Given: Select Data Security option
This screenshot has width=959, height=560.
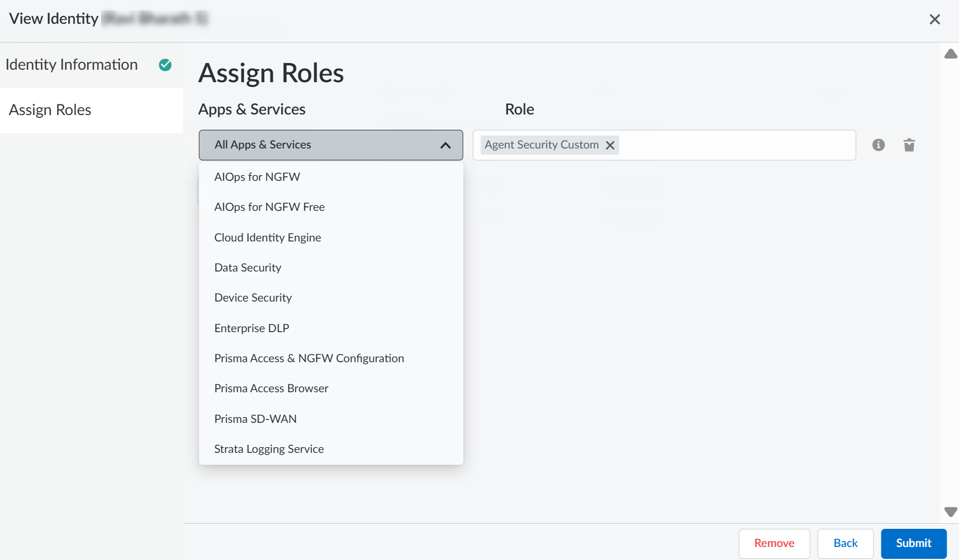Looking at the screenshot, I should coord(248,268).
